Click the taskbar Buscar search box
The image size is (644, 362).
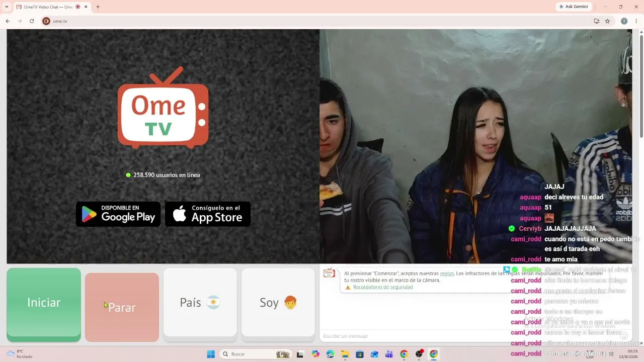point(256,354)
